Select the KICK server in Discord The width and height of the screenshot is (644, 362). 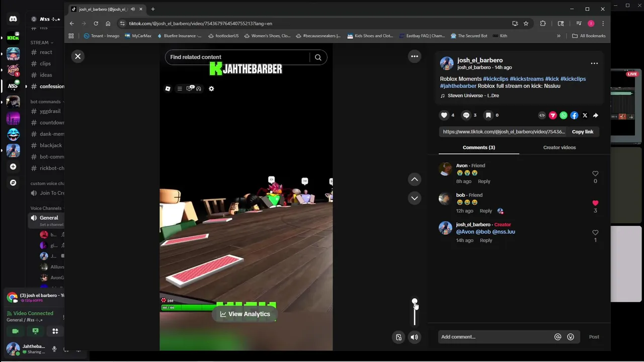[x=13, y=38]
